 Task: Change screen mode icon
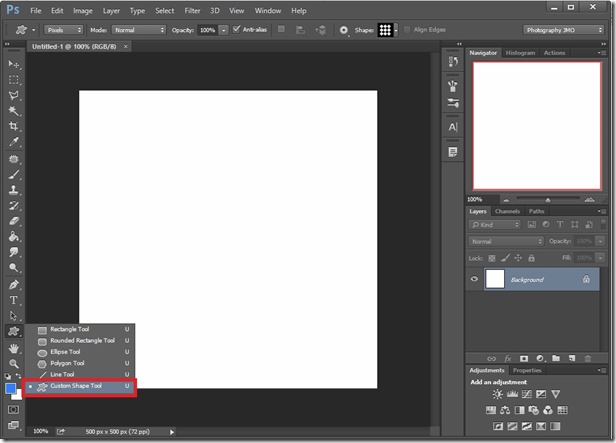(13, 425)
